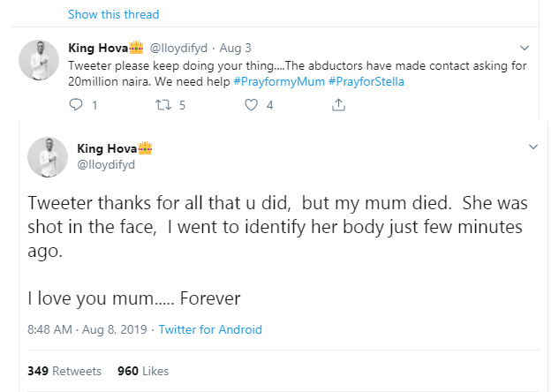The image size is (559, 392).
Task: Open King Hova avatar on the main tweet
Action: coord(48,157)
